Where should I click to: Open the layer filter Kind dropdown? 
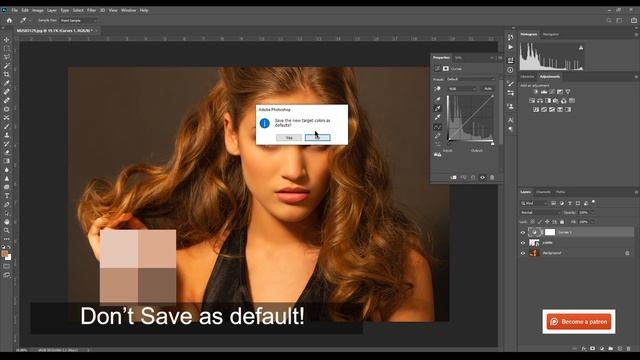tap(534, 203)
